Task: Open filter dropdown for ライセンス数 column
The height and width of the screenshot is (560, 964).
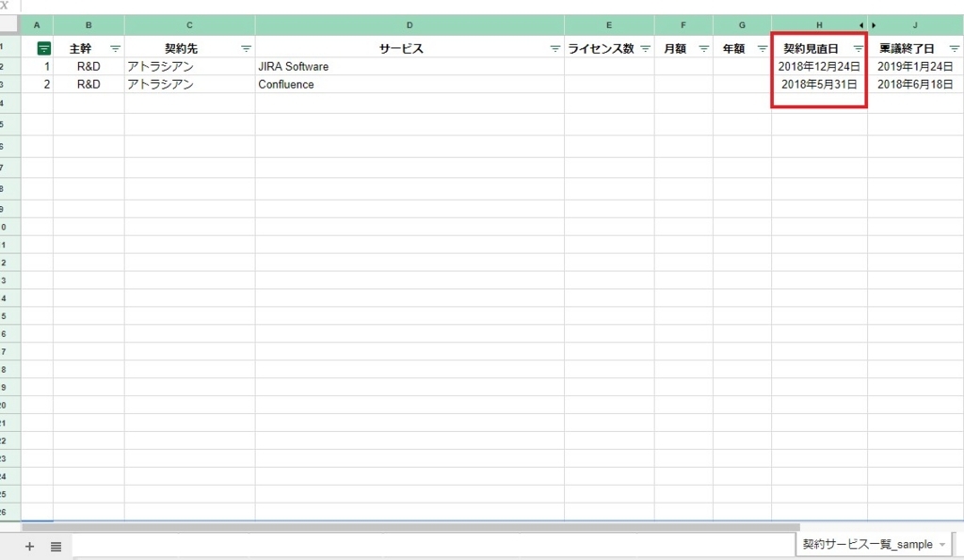Action: [645, 49]
